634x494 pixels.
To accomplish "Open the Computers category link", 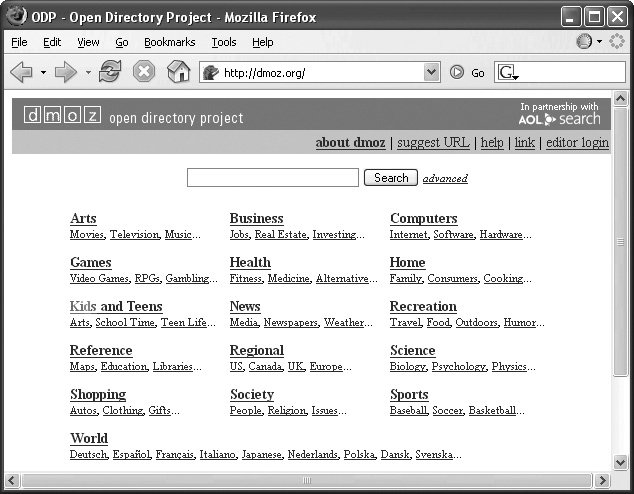I will [x=423, y=218].
